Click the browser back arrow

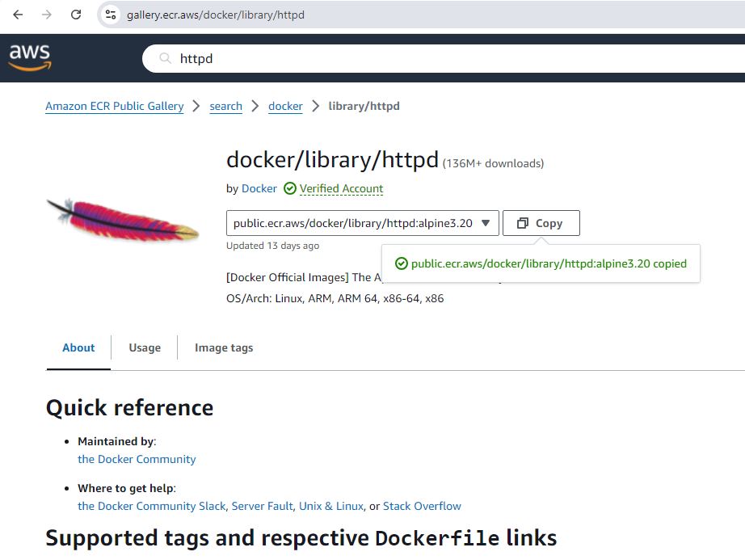18,15
